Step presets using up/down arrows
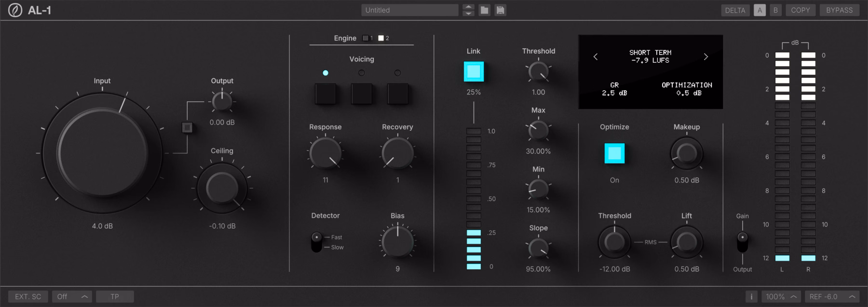Screen dimensions: 868x307 coord(468,10)
